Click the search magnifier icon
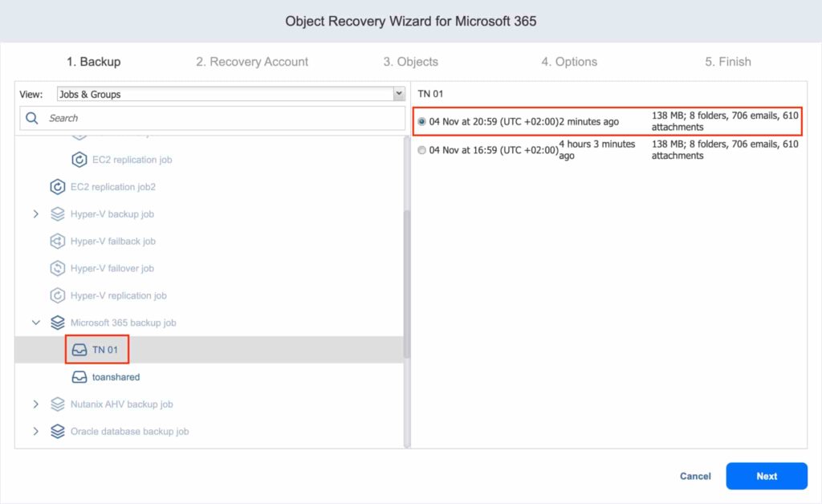The image size is (822, 504). click(x=31, y=117)
